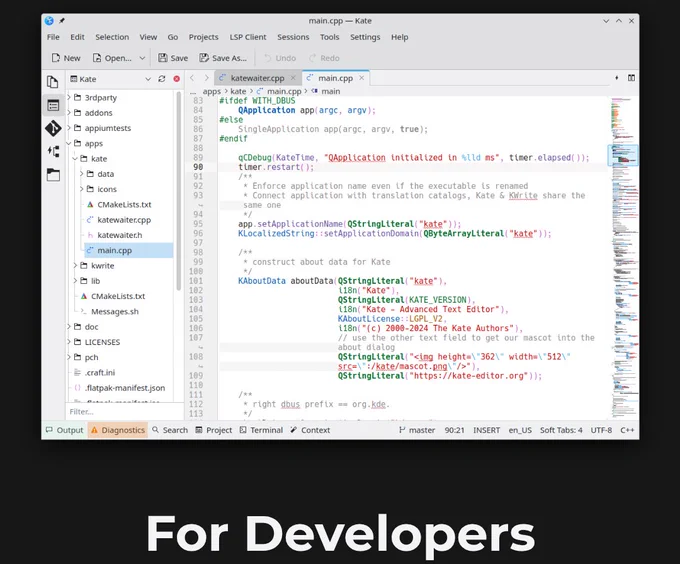Open the Symbol Outline sidebar icon
Viewport: 680px width, 564px height.
53,151
